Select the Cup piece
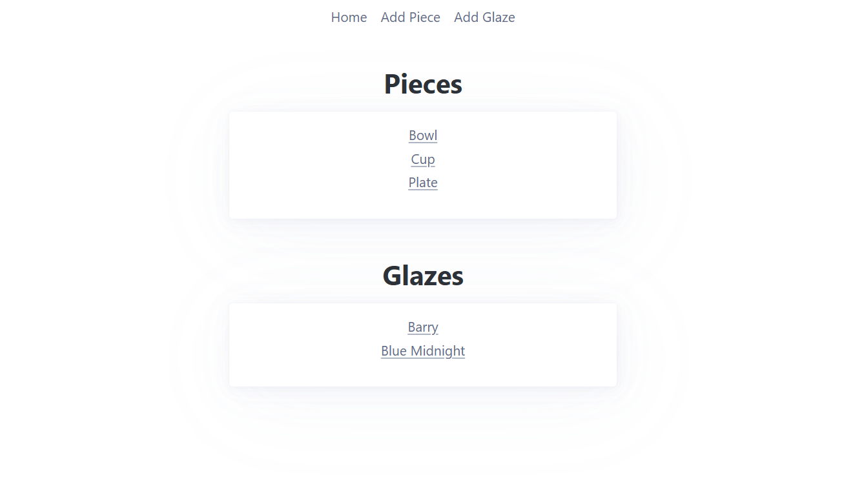Viewport: 844px width, 504px height. tap(422, 159)
